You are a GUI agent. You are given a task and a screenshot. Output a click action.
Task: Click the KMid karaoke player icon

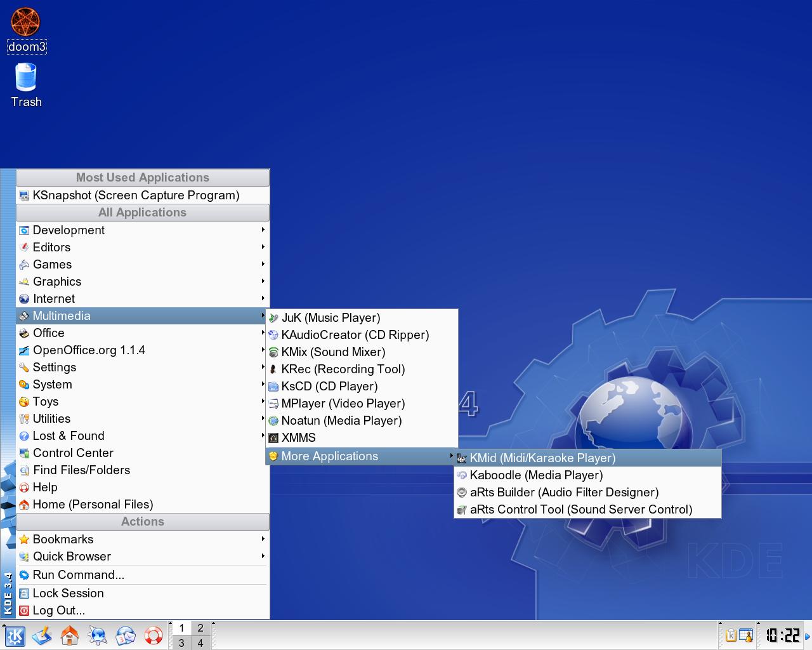pyautogui.click(x=462, y=458)
